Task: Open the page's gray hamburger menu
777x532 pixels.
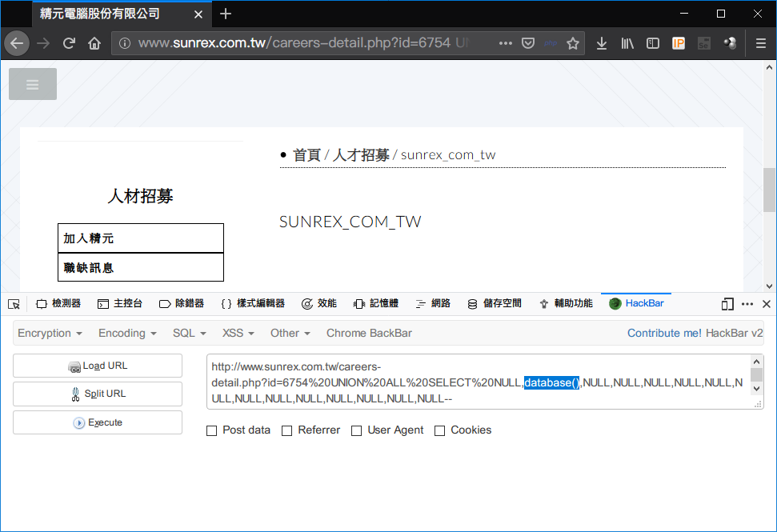Action: click(33, 84)
